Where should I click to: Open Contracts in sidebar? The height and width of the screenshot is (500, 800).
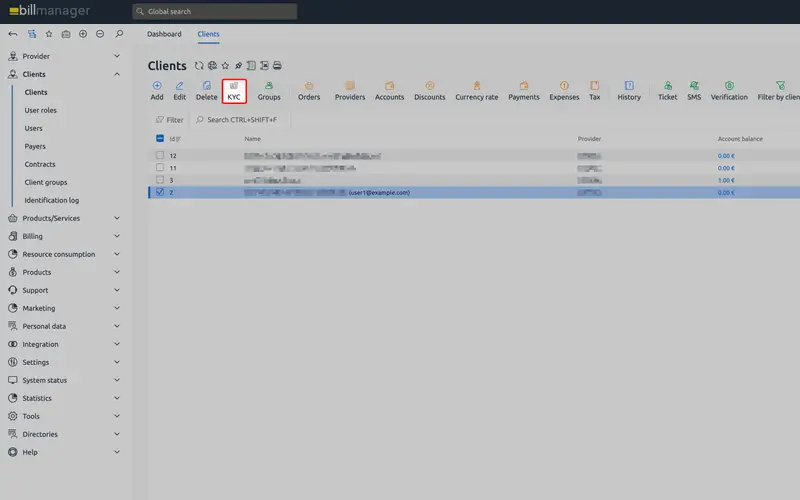[x=40, y=164]
